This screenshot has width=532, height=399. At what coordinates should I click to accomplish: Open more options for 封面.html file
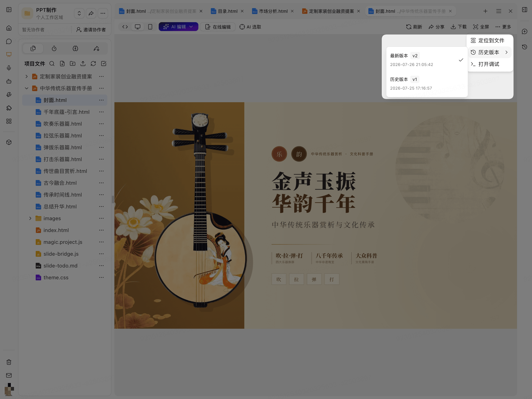click(x=101, y=100)
